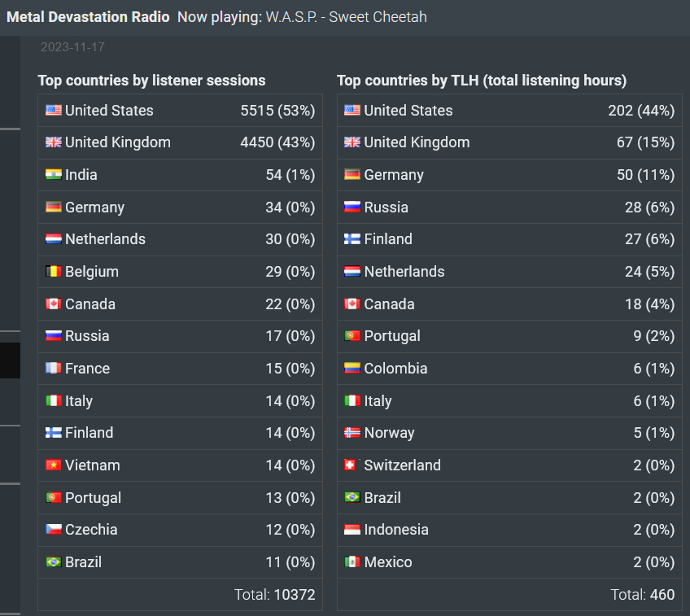Image resolution: width=690 pixels, height=616 pixels.
Task: Click the 2023-11-17 date label
Action: click(x=72, y=47)
